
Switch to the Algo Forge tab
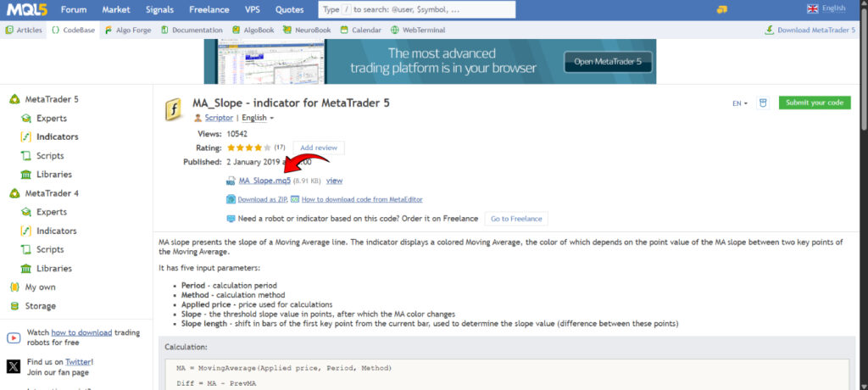132,30
